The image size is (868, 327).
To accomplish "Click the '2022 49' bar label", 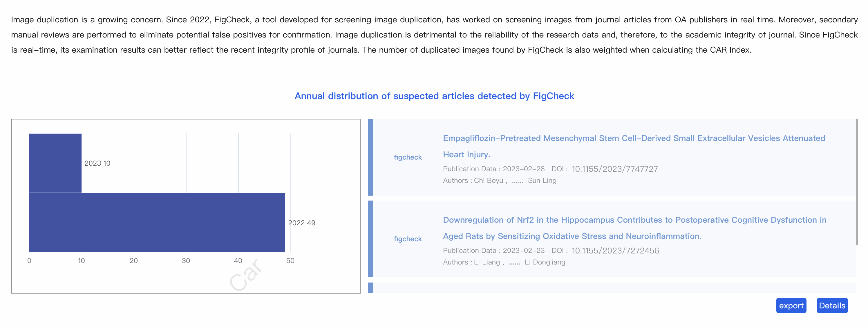I will point(301,223).
